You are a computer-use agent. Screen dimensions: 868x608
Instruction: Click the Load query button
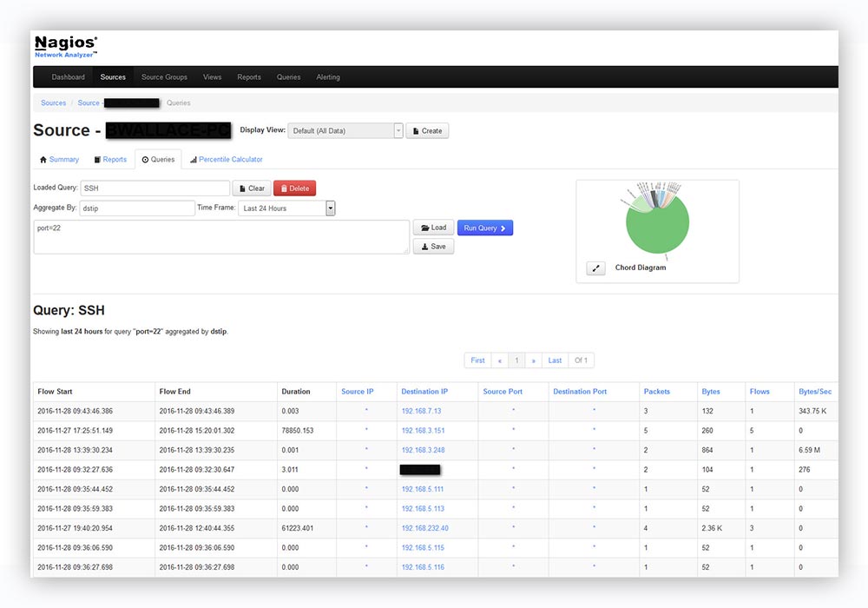click(x=433, y=228)
